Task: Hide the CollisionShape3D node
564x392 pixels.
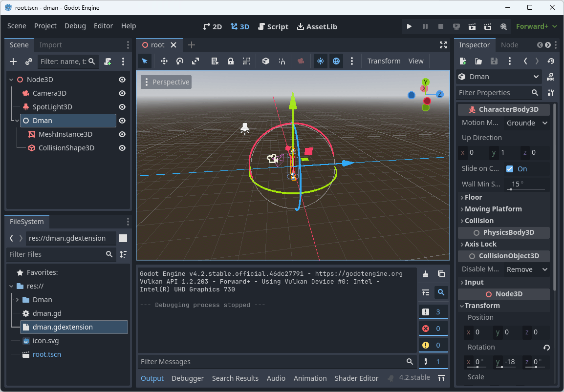Action: point(122,148)
